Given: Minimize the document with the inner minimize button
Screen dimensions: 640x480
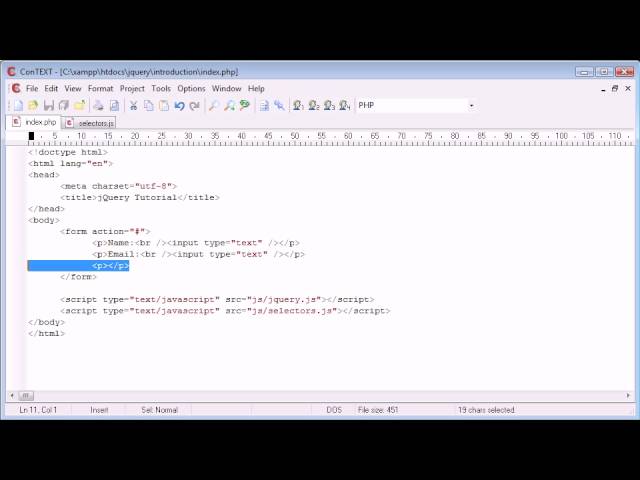Looking at the screenshot, I should [603, 89].
